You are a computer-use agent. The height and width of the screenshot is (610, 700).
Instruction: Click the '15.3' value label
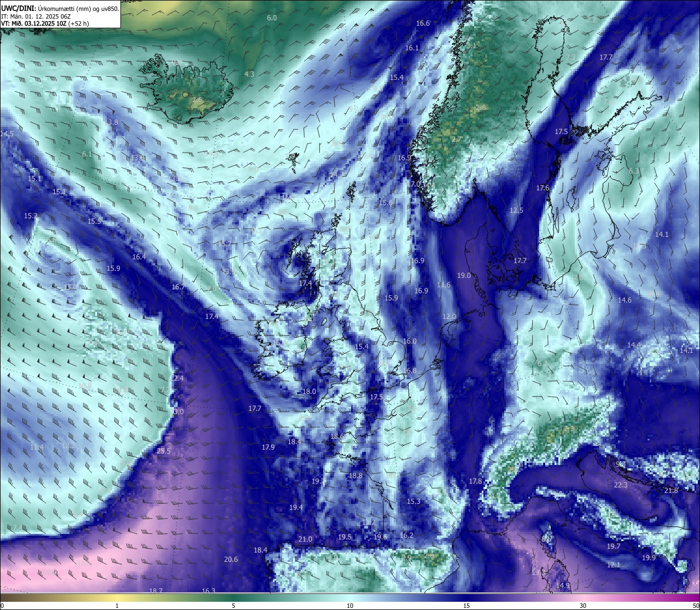point(413,502)
